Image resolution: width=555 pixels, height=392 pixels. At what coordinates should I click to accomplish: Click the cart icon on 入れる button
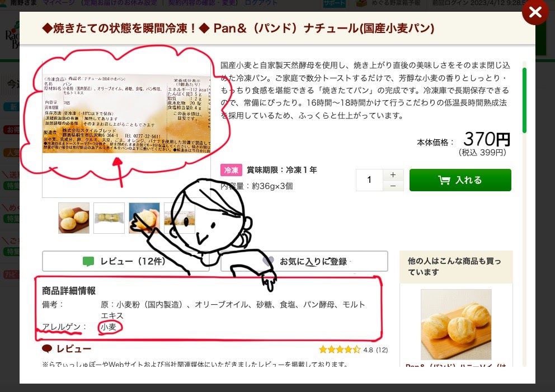[x=444, y=180]
